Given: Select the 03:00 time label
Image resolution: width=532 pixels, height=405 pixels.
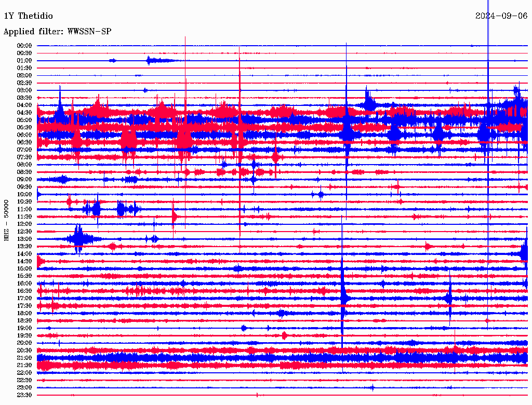Looking at the screenshot, I should [x=24, y=90].
